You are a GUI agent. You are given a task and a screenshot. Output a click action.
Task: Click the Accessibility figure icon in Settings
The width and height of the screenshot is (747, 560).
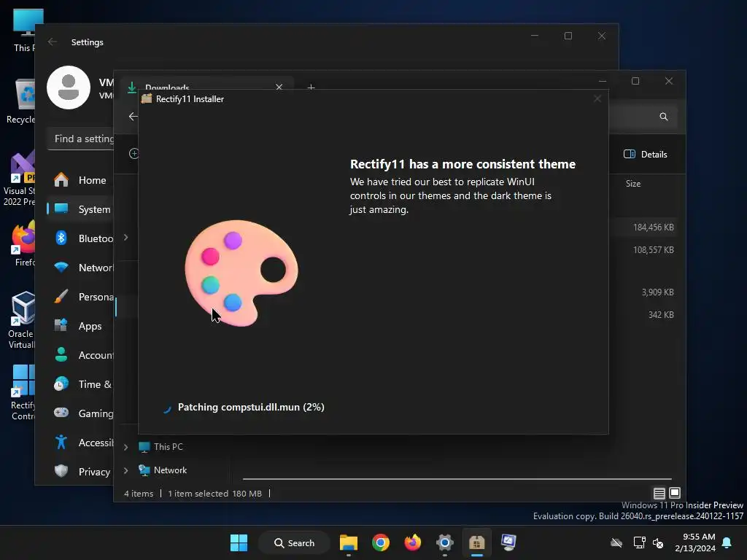click(61, 442)
